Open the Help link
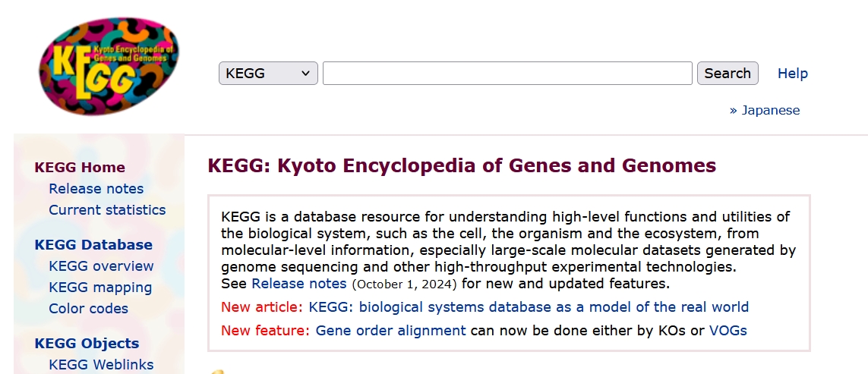 pos(792,74)
